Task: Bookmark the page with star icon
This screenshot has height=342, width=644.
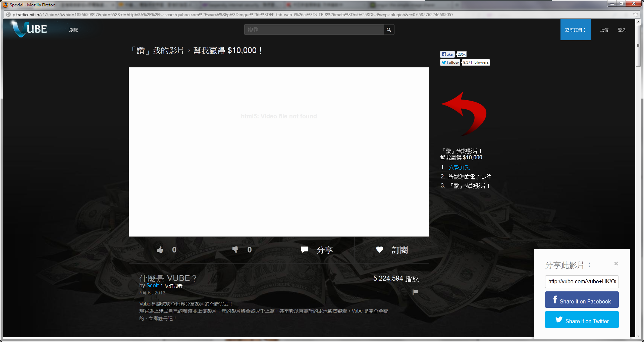Action: click(x=635, y=15)
